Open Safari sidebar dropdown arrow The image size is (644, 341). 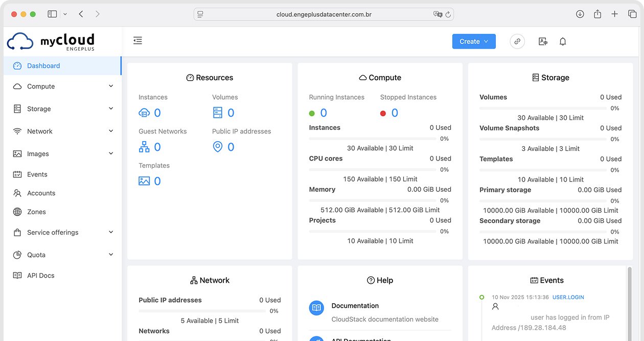[65, 14]
